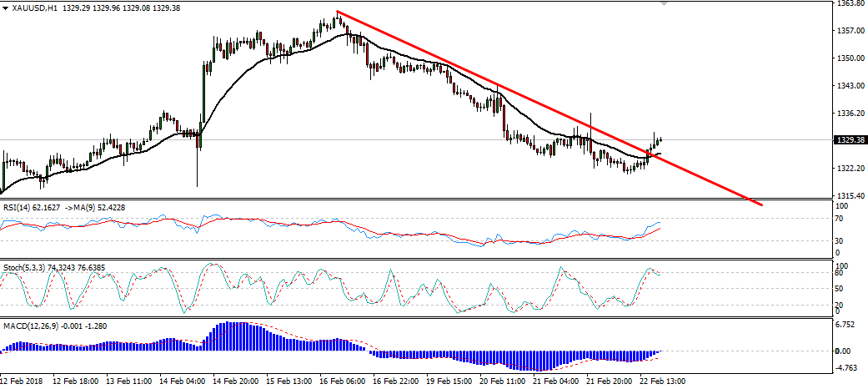The image size is (868, 389).
Task: Click the RSI 70 level label
Action: tap(840, 219)
